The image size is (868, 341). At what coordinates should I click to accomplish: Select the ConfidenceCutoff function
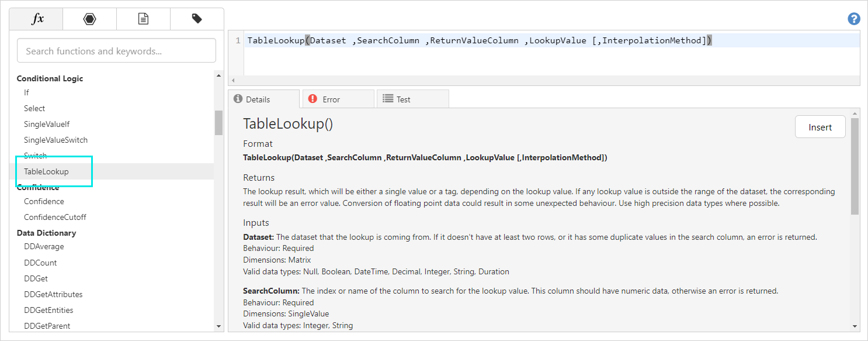[55, 217]
